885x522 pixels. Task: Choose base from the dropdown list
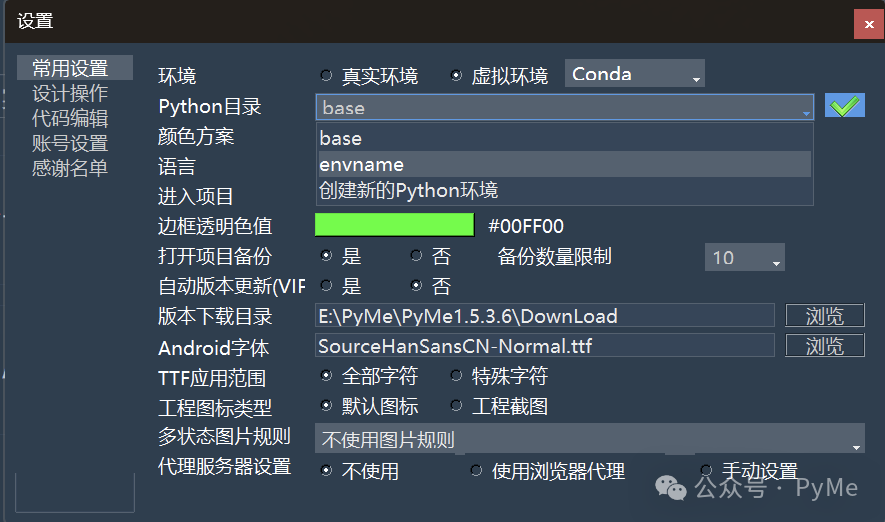pos(564,138)
